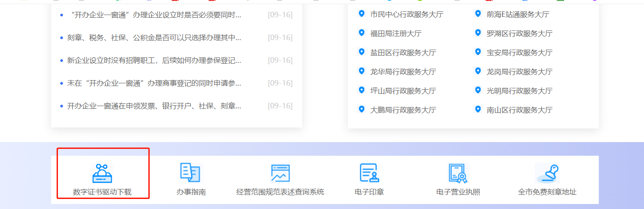The width and height of the screenshot is (644, 209).
Task: Open the 办事指南 document icon
Action: tap(190, 173)
